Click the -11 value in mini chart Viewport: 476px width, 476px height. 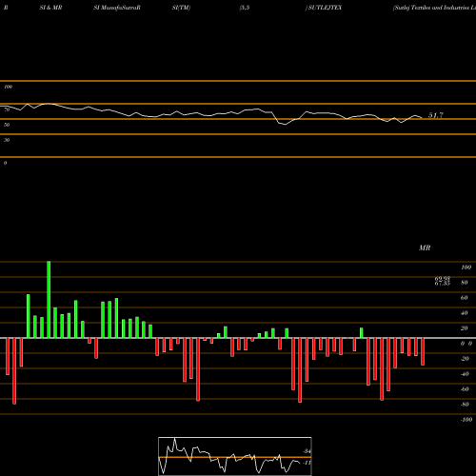(x=307, y=463)
